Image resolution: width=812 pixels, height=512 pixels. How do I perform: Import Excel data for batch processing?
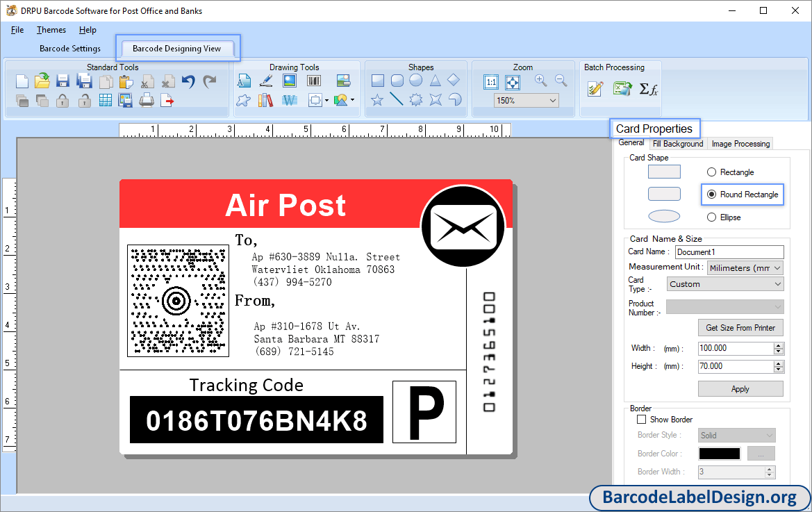[622, 88]
